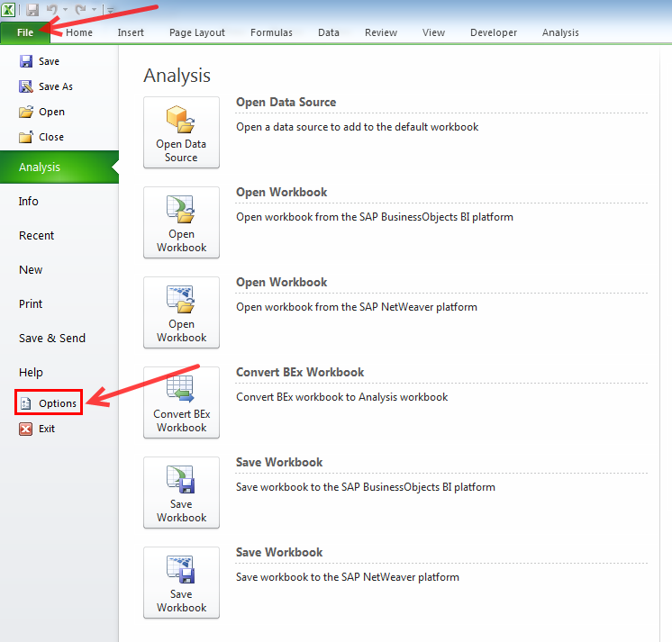The image size is (672, 642).
Task: Open Options in the File menu
Action: [x=57, y=403]
